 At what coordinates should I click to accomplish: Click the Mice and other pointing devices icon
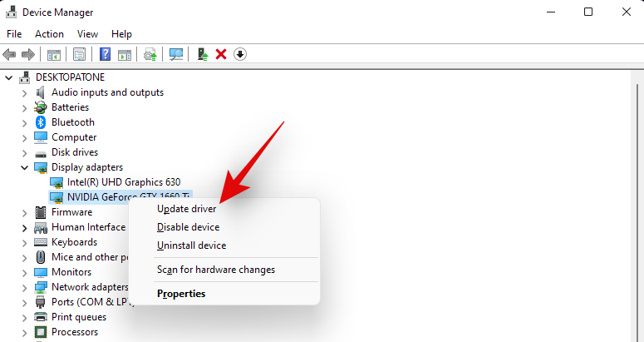point(40,257)
